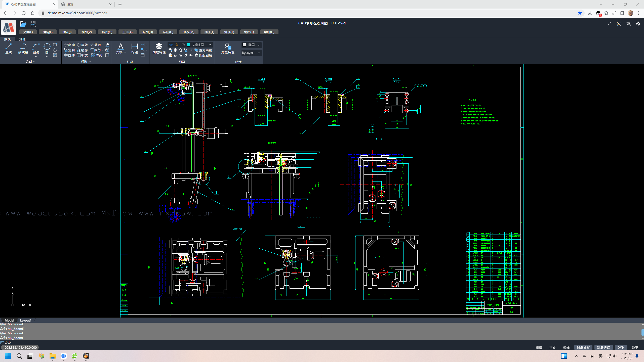Screen dimensions: 644x362
Task: Click the 标注 dimension tool
Action: click(x=135, y=48)
